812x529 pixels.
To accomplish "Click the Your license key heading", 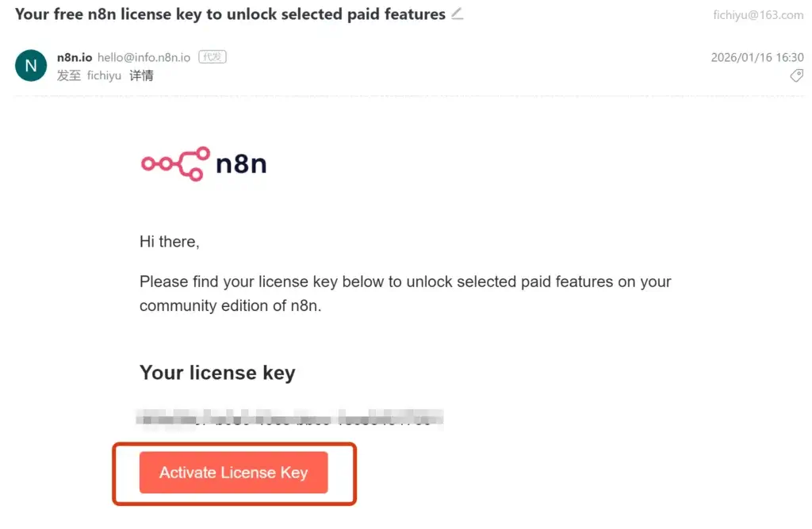I will point(217,373).
